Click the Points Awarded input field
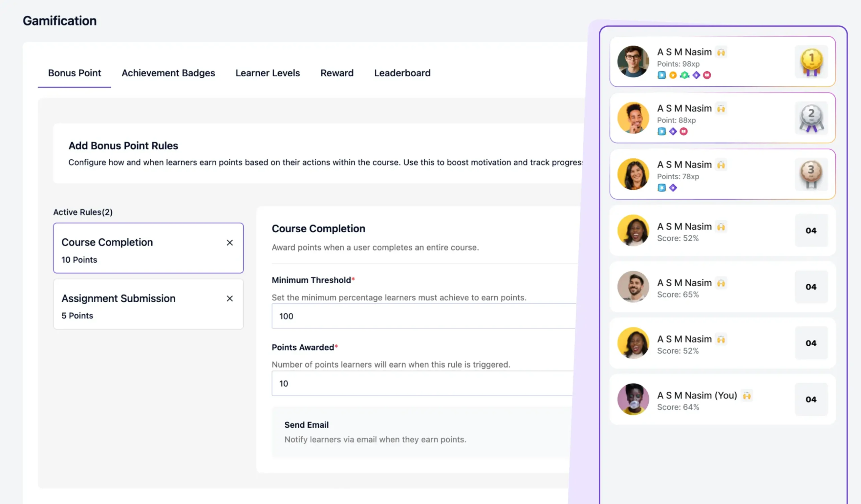 tap(424, 383)
